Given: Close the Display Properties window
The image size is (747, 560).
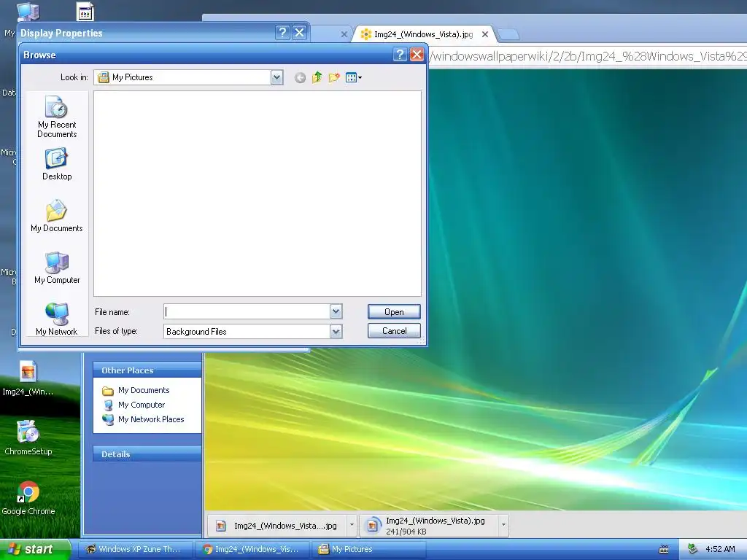Looking at the screenshot, I should click(299, 32).
